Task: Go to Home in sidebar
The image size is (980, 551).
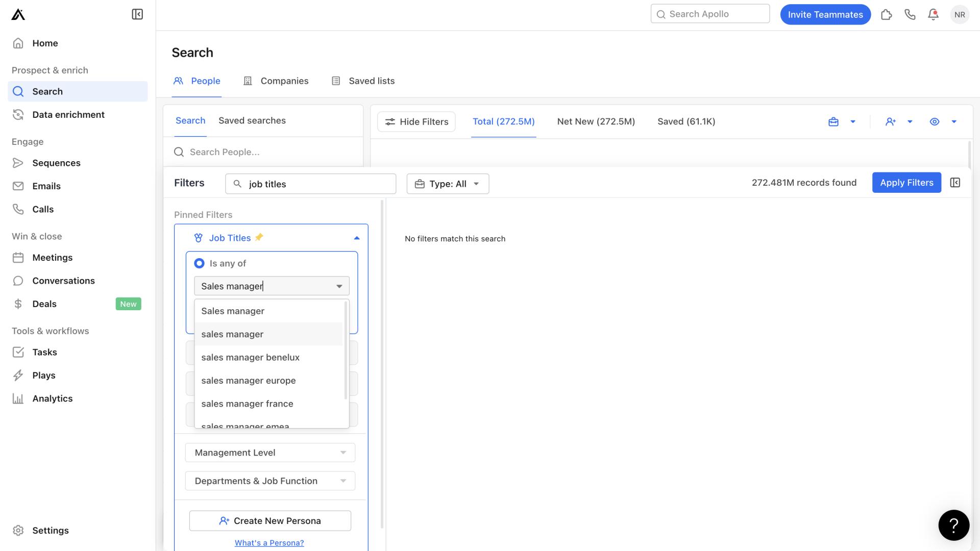Action: tap(78, 43)
